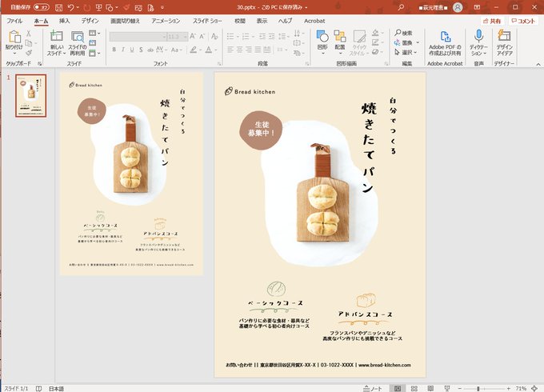Click the 置換 replace button

pos(403,42)
